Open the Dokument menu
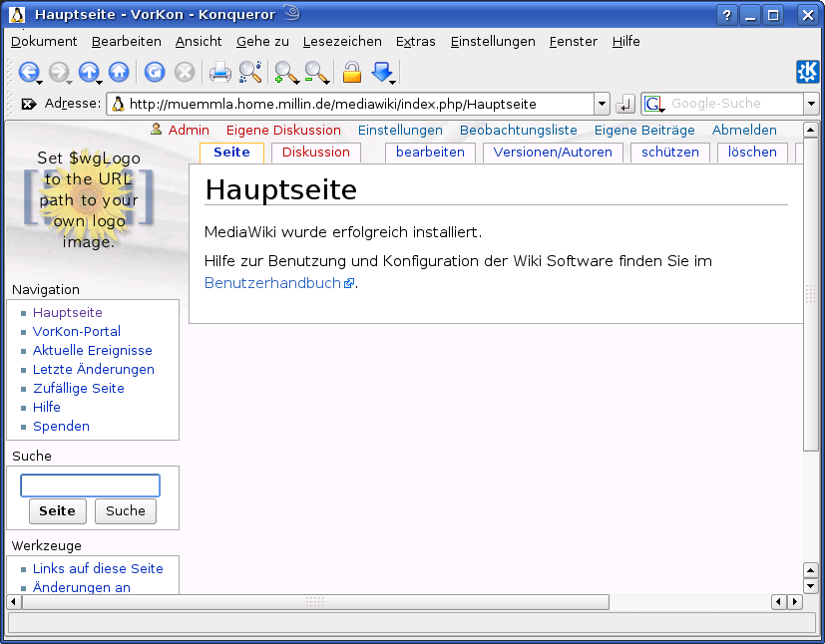Image resolution: width=825 pixels, height=644 pixels. pos(44,42)
